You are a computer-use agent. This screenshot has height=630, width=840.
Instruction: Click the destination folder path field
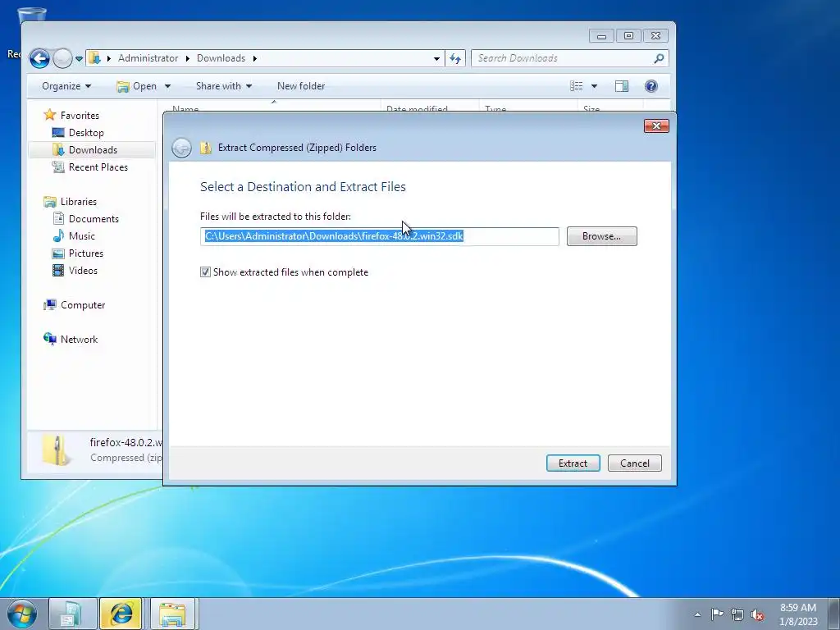click(379, 236)
